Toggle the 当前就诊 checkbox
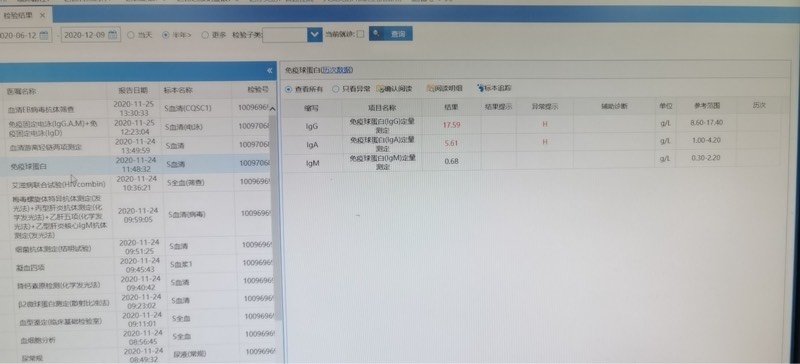This screenshot has height=364, width=800. tap(360, 34)
